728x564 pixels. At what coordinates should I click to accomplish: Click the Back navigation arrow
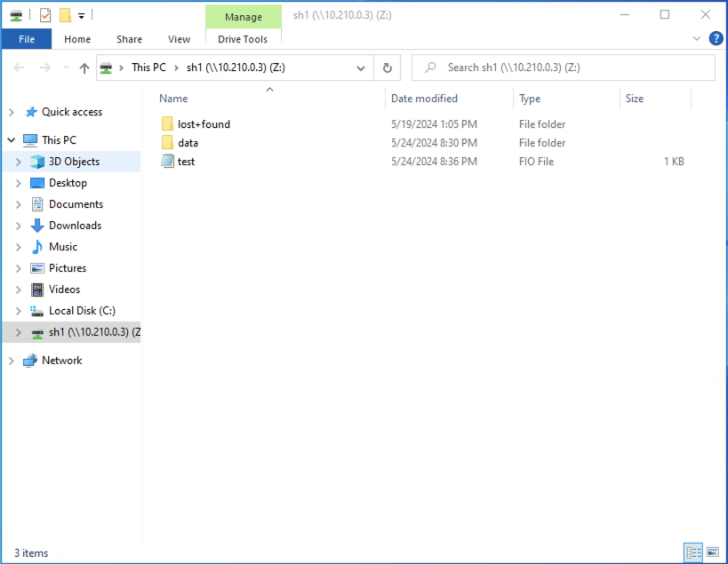19,68
